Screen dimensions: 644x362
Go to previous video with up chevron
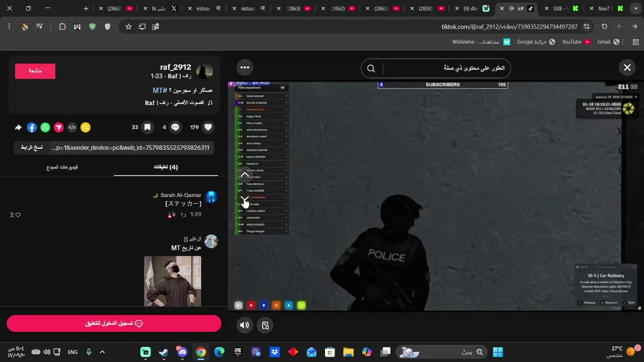245,175
